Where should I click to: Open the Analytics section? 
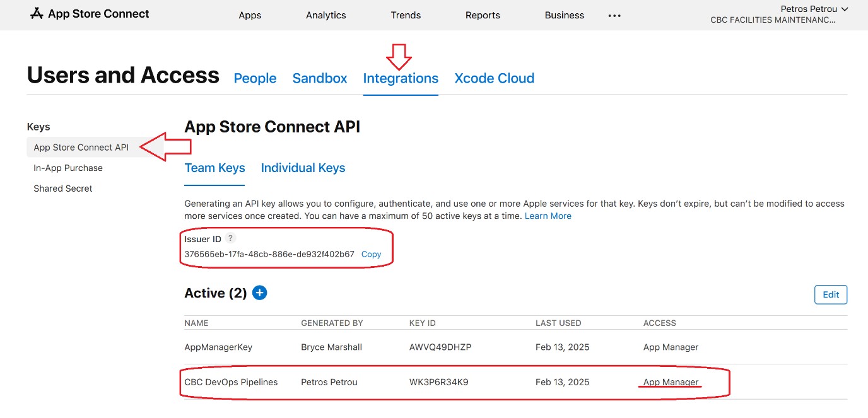pos(325,15)
